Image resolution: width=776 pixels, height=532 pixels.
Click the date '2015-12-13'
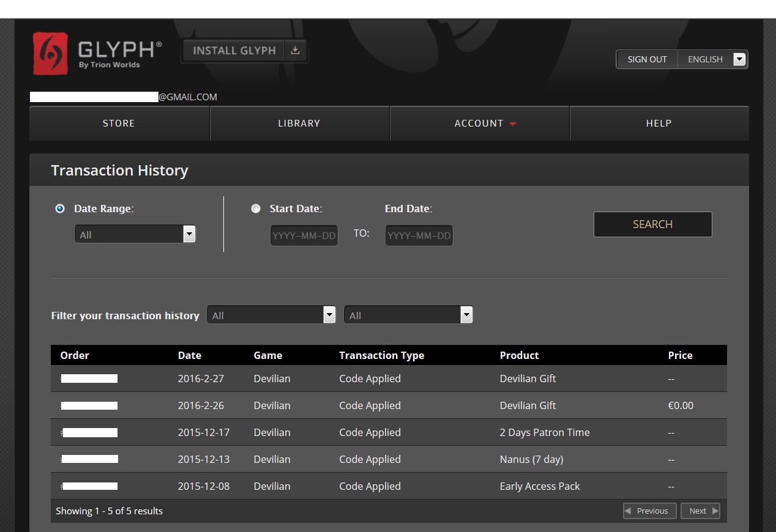204,459
